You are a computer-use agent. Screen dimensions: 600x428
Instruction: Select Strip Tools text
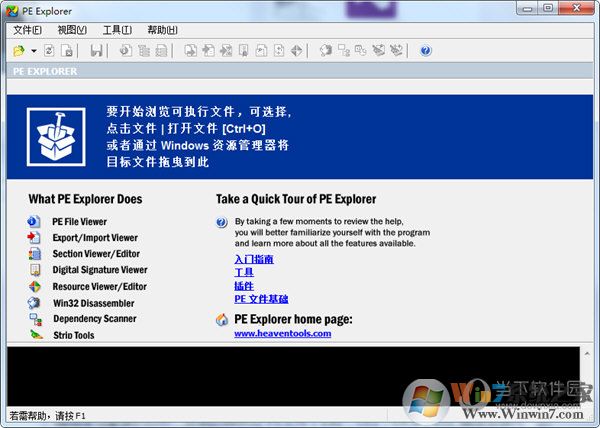[x=74, y=335]
